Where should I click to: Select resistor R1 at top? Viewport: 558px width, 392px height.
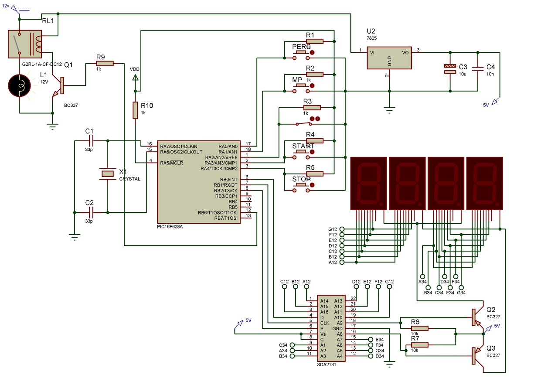[314, 41]
